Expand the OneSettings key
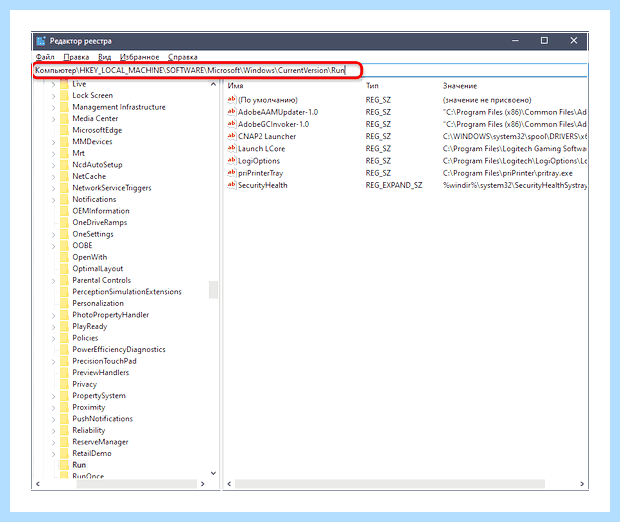Viewport: 620px width, 522px height. (53, 234)
